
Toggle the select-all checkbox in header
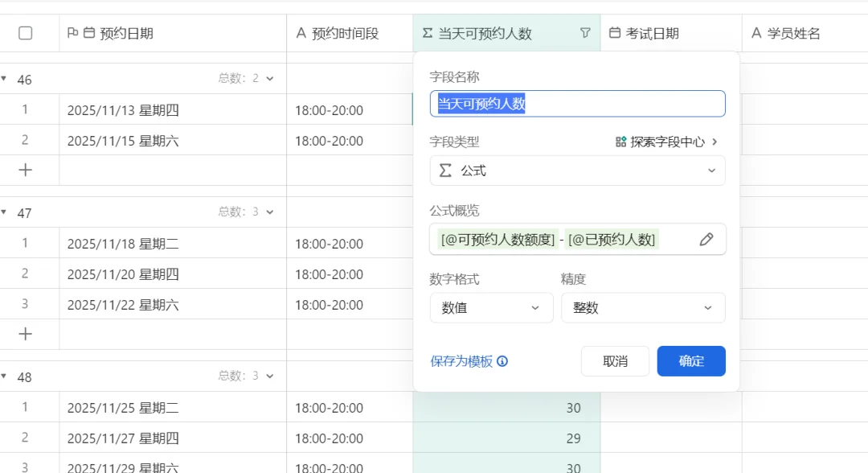coord(26,33)
